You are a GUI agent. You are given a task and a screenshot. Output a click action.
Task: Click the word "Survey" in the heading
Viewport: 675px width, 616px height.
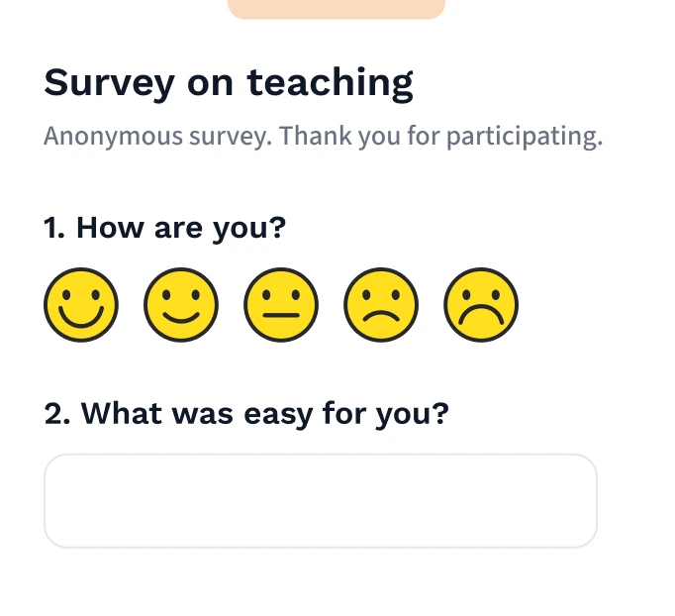pyautogui.click(x=110, y=83)
